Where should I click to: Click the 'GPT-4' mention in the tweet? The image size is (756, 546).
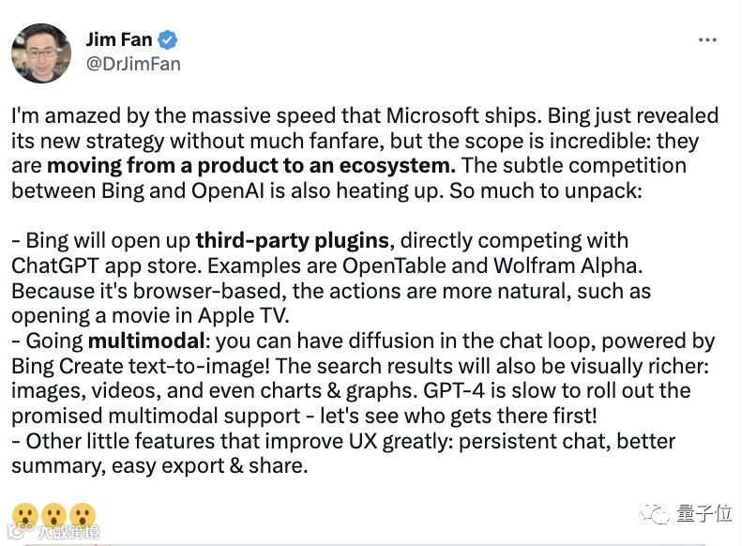coord(454,390)
